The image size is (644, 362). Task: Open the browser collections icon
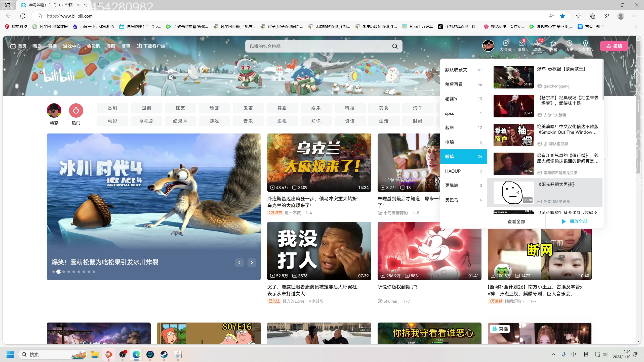coord(592,16)
